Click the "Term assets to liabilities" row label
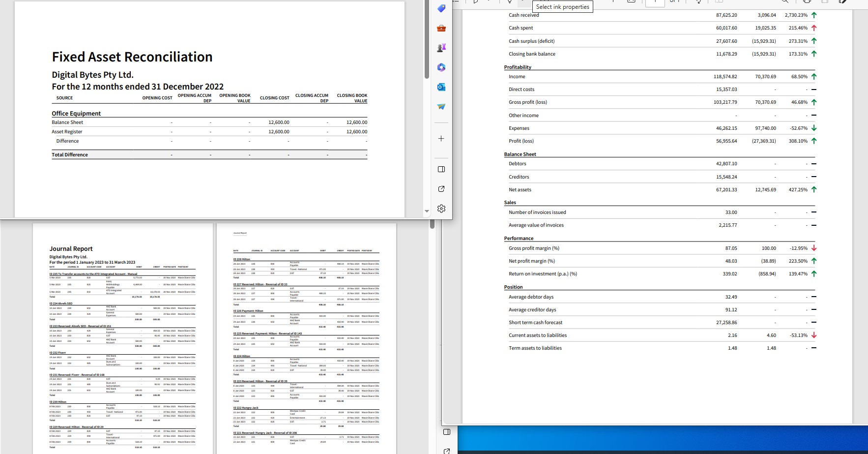 click(535, 348)
